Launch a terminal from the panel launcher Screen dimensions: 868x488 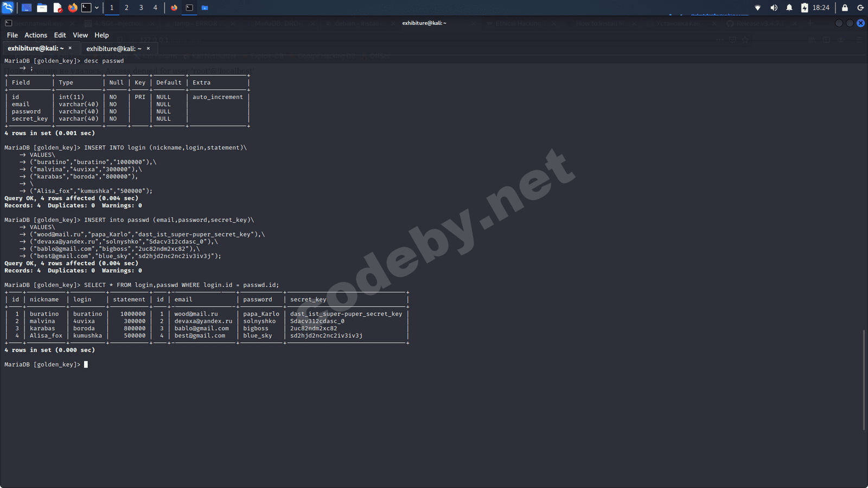[86, 8]
